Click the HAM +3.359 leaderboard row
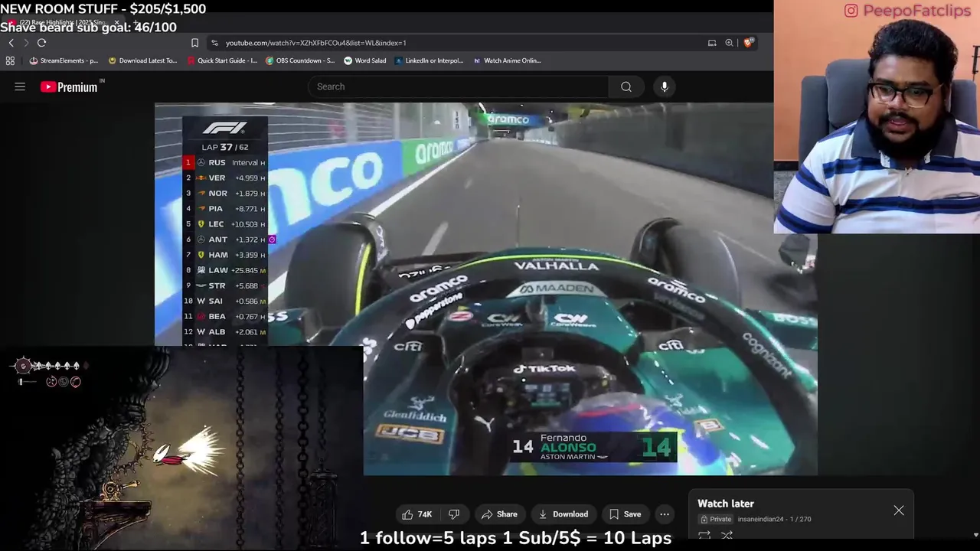This screenshot has height=551, width=980. click(x=225, y=255)
